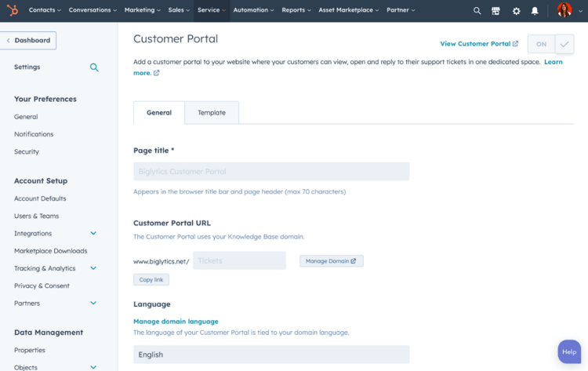
Task: Open the notifications bell
Action: coord(535,11)
